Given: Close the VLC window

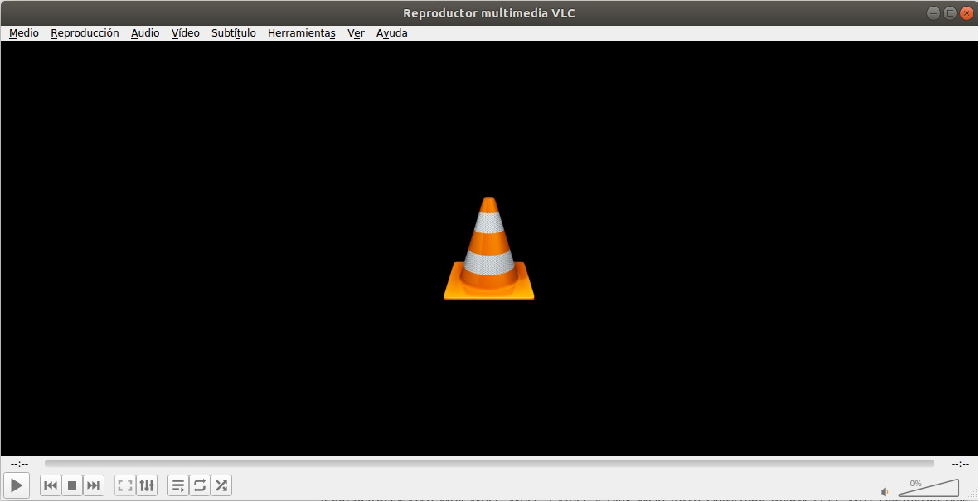Looking at the screenshot, I should 966,13.
